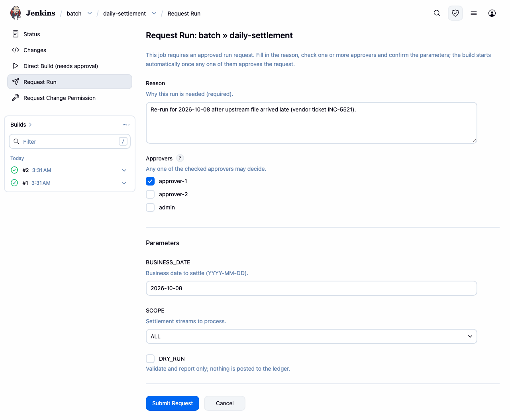Click the success status icon for build #1
The width and height of the screenshot is (510, 420).
[x=14, y=183]
